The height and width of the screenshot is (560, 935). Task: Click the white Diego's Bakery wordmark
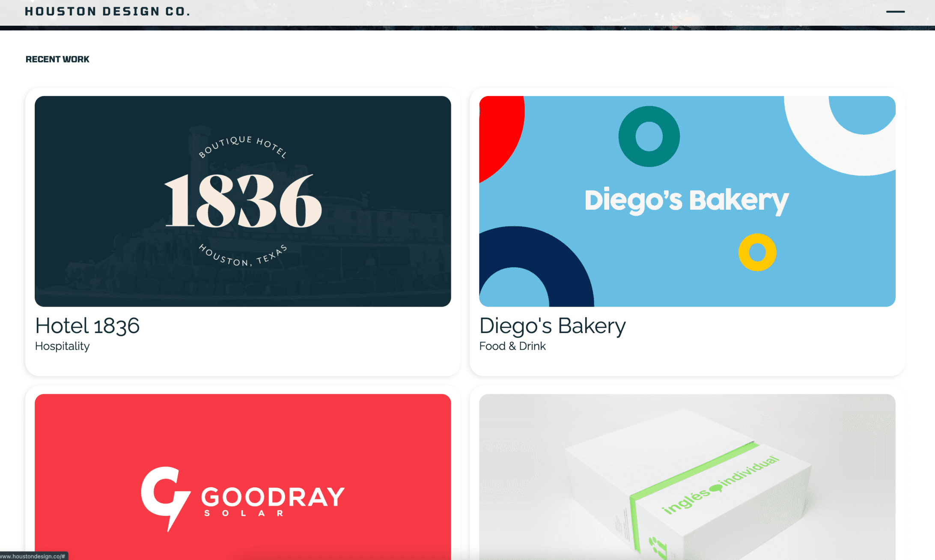pos(687,201)
